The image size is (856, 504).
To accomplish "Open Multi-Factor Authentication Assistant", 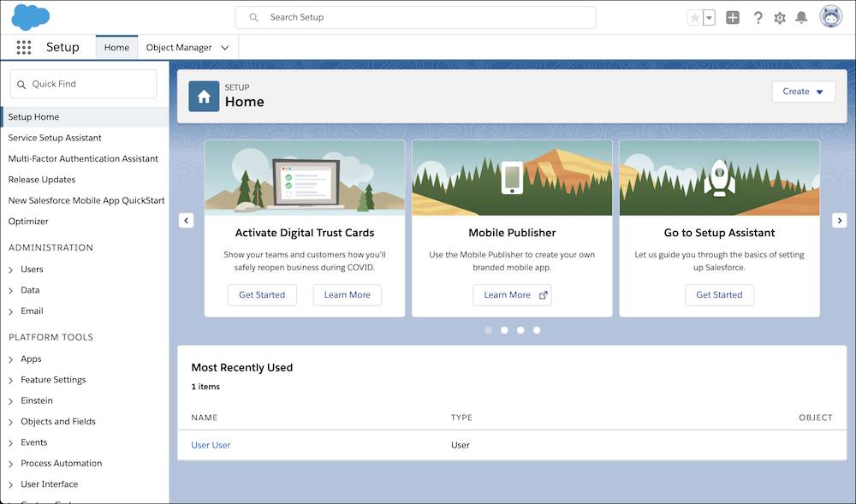I will click(83, 158).
